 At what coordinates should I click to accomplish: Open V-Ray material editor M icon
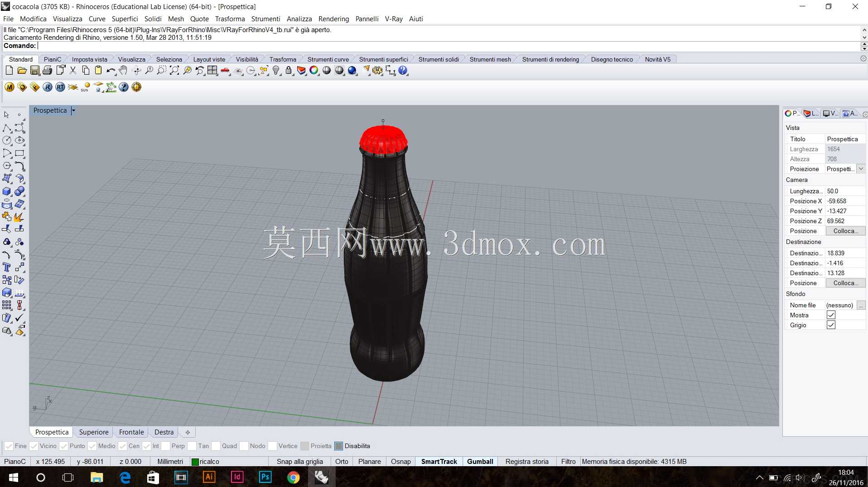coord(10,87)
